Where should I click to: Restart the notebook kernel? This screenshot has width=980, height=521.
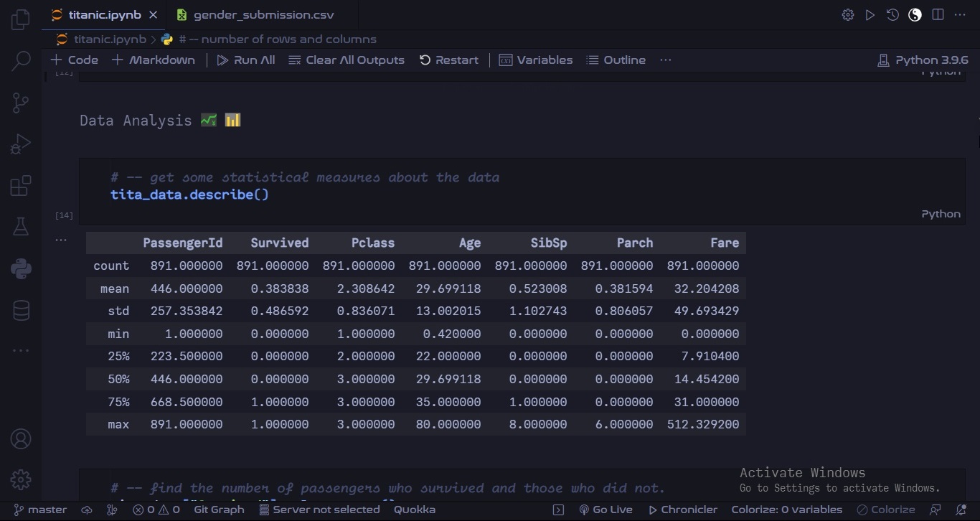449,60
